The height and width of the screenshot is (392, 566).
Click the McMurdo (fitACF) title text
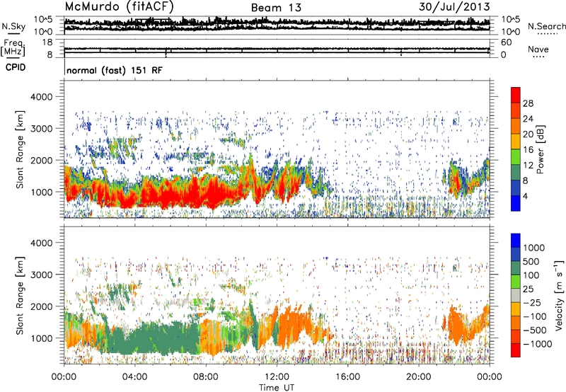coord(119,7)
